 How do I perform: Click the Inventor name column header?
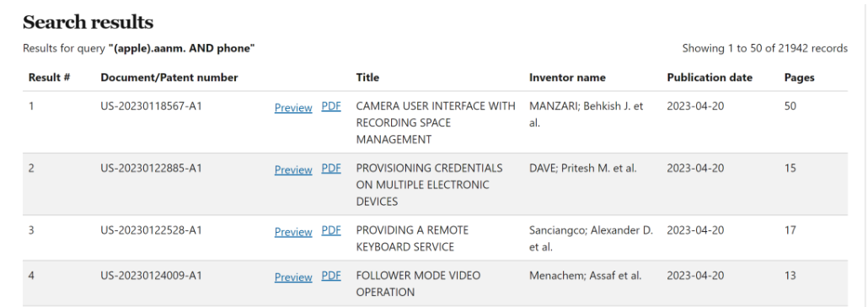click(567, 78)
